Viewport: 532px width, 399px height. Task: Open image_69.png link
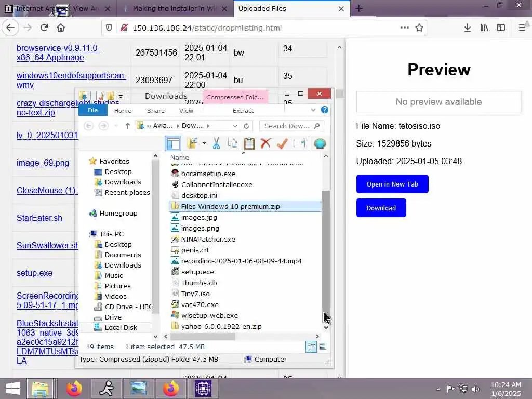coord(43,163)
